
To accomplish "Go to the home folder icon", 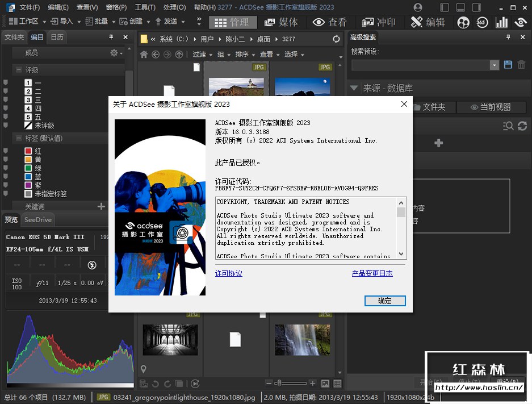I will click(144, 55).
